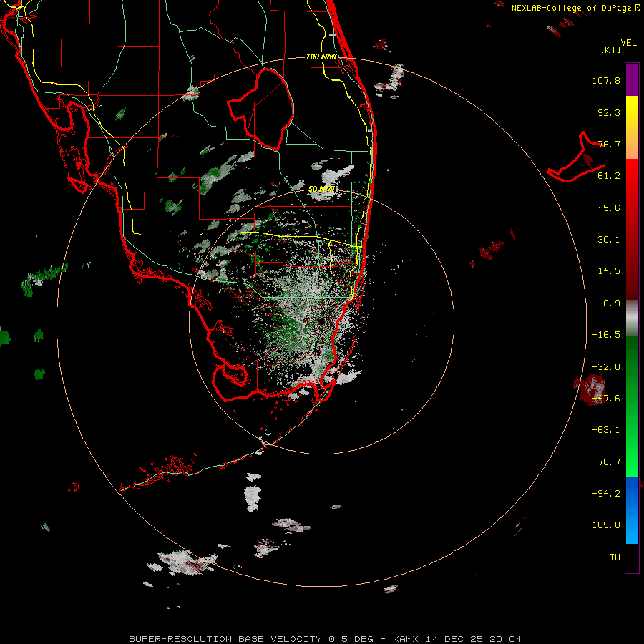Select the -109.8 legend value
This screenshot has height=644, width=644.
(x=603, y=525)
